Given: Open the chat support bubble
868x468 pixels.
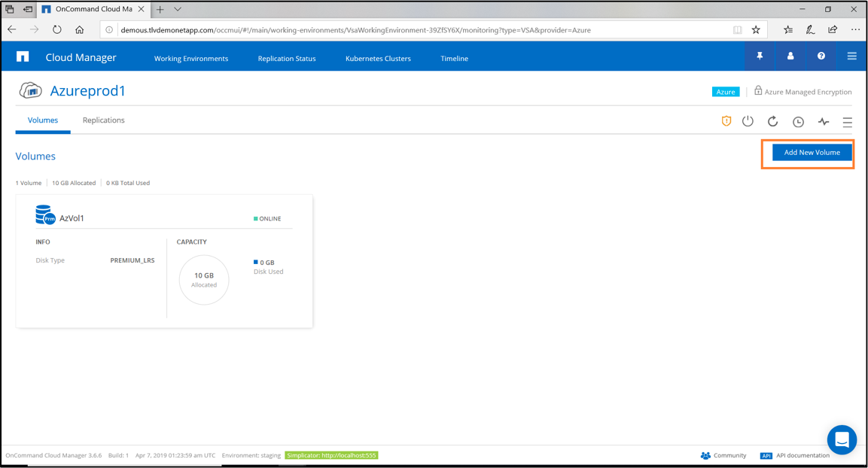Looking at the screenshot, I should tap(842, 439).
